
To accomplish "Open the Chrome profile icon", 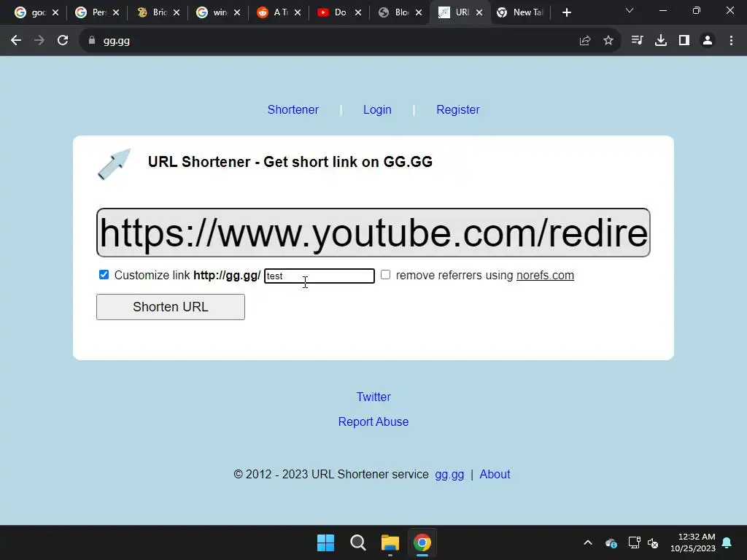I will [x=708, y=41].
